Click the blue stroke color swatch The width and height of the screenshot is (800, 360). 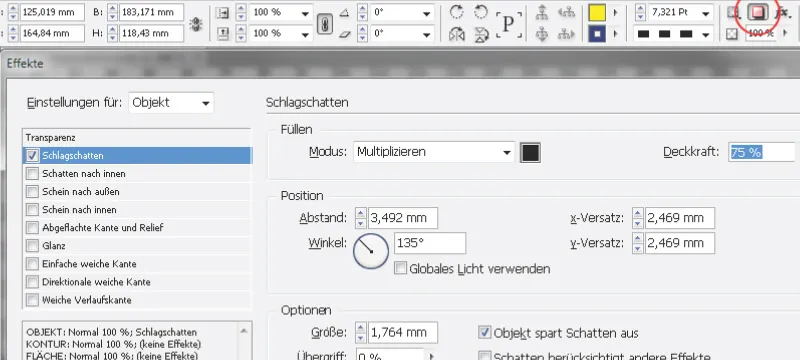[x=597, y=34]
